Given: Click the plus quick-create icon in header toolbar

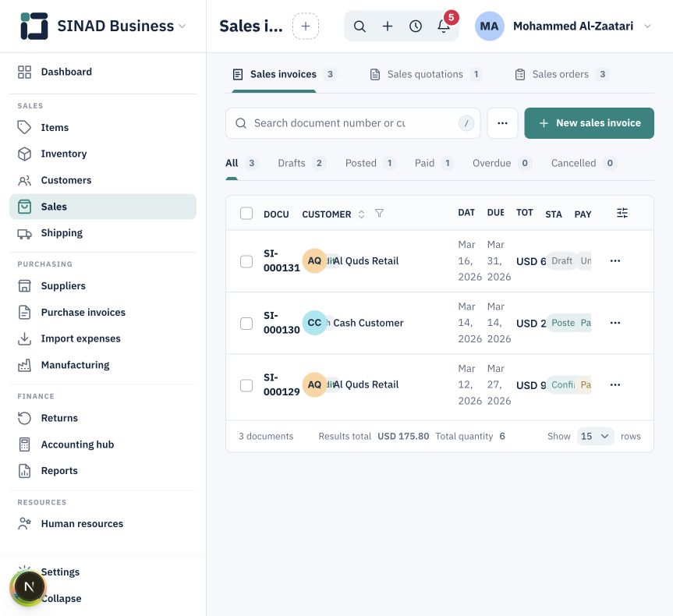Looking at the screenshot, I should click(388, 27).
